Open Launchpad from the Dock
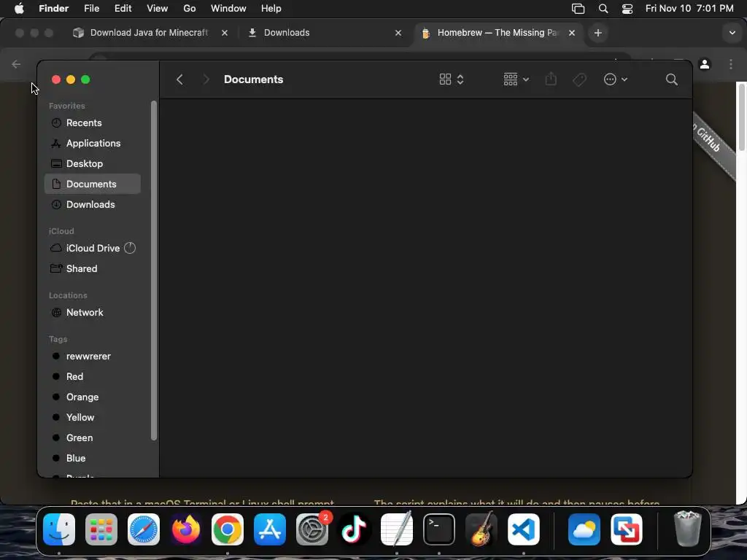The image size is (747, 560). 101,529
